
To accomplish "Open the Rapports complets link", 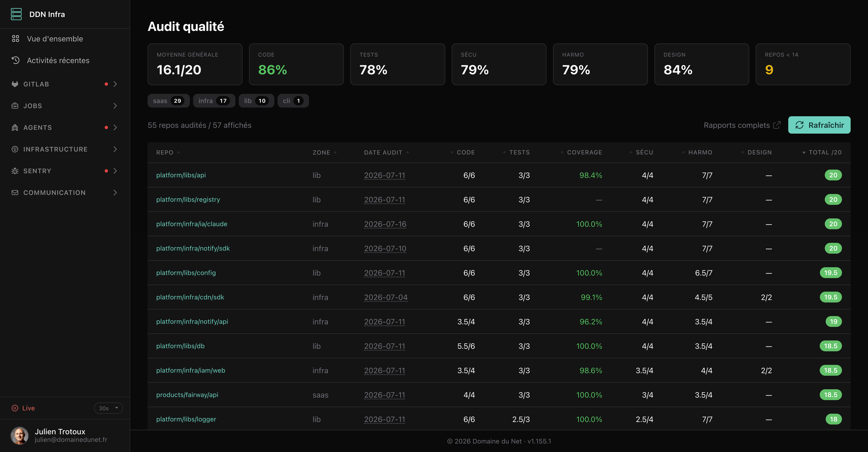I will point(742,125).
